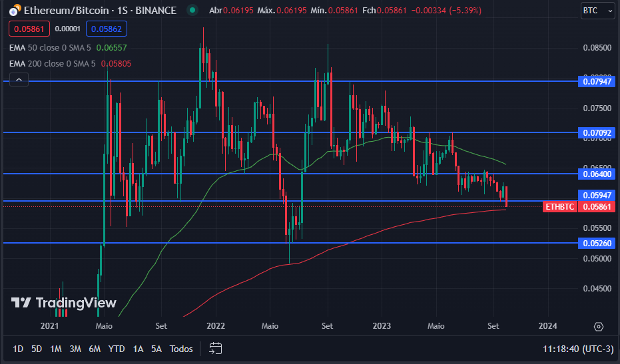This screenshot has width=620, height=364.
Task: Set the range to 1A
Action: click(138, 349)
